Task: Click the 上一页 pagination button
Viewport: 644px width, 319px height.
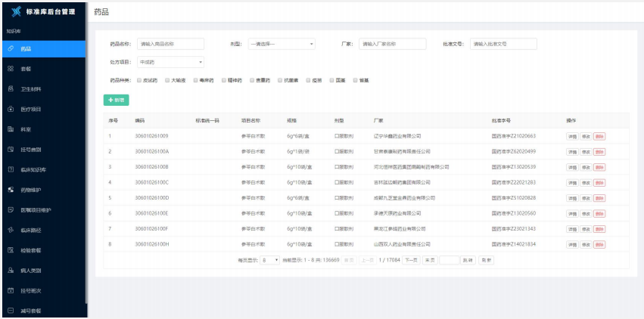Action: 368,260
